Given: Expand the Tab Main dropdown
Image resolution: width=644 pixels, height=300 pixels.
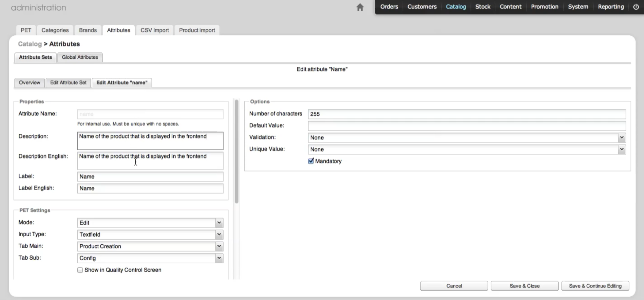Looking at the screenshot, I should pyautogui.click(x=150, y=246).
